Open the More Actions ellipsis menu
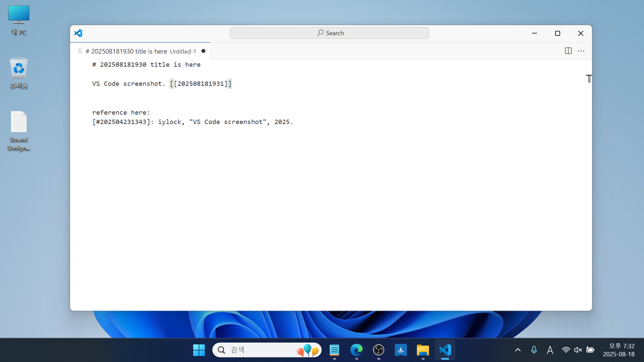This screenshot has height=362, width=644. pos(581,51)
